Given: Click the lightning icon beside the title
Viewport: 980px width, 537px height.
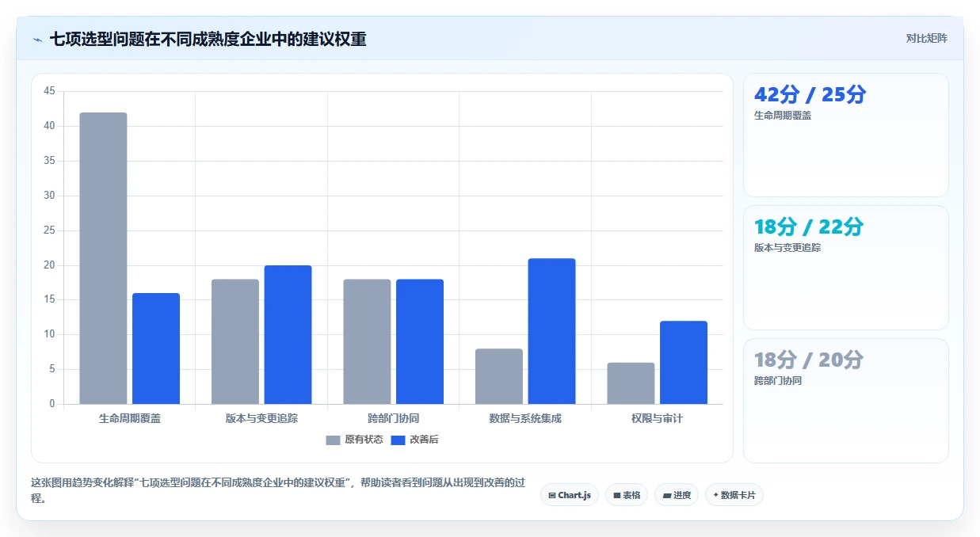Looking at the screenshot, I should pos(37,39).
